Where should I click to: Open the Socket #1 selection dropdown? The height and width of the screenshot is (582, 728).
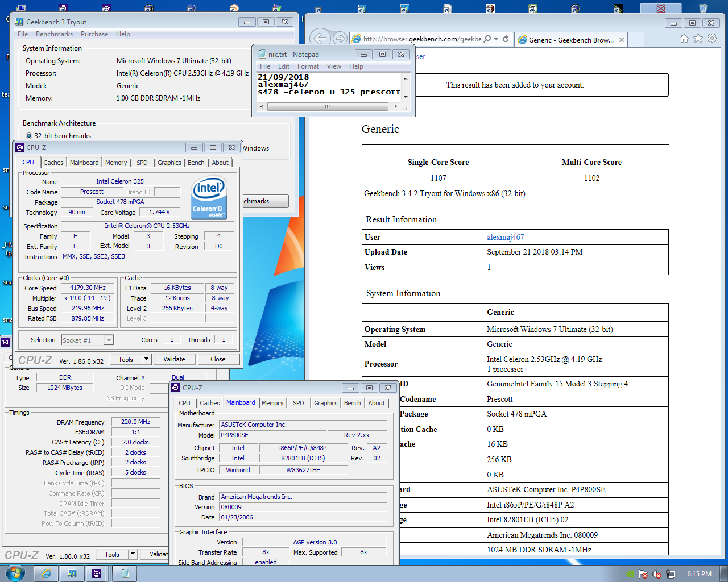click(x=109, y=340)
